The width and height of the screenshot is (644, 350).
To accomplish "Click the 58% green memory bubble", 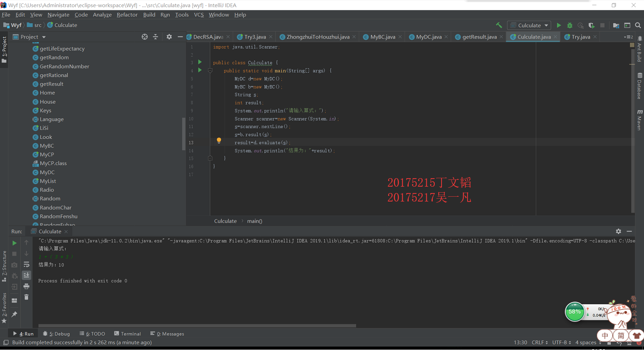I will click(575, 312).
